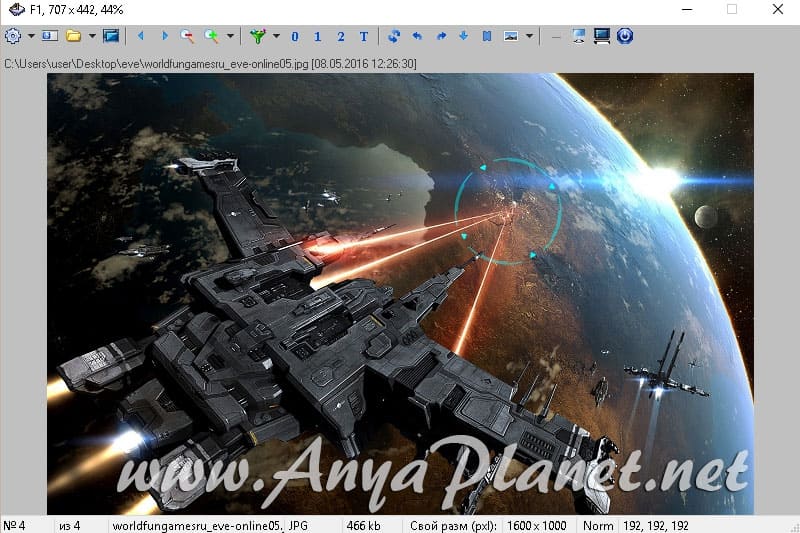The image size is (800, 533).
Task: Click the gray dash toolbar icon
Action: click(x=556, y=37)
